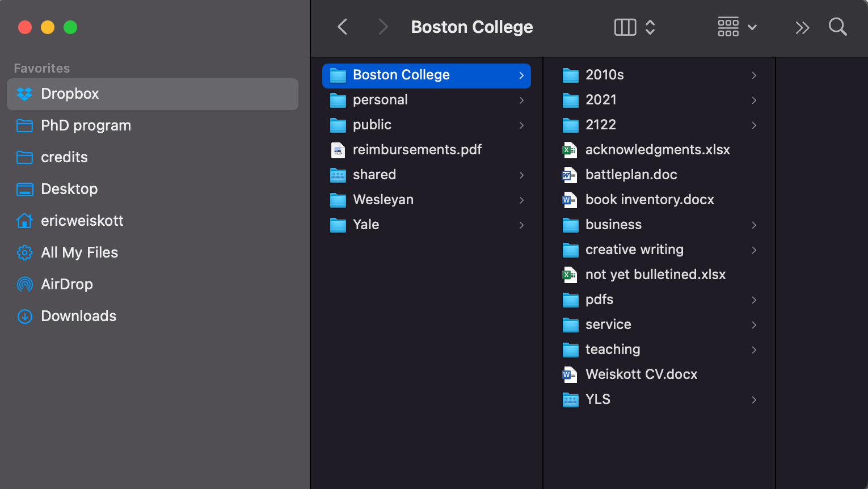Click the reimbursements.pdf file icon
868x489 pixels.
point(338,150)
